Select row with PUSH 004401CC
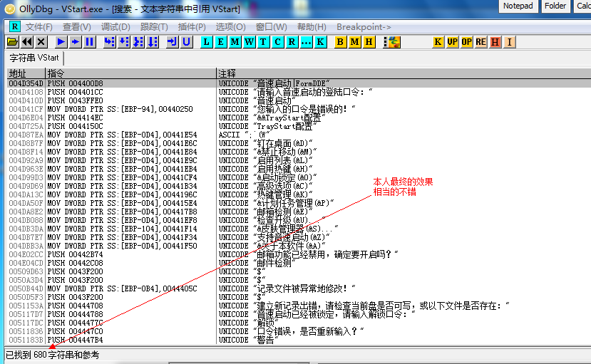591x364 pixels. coord(299,92)
